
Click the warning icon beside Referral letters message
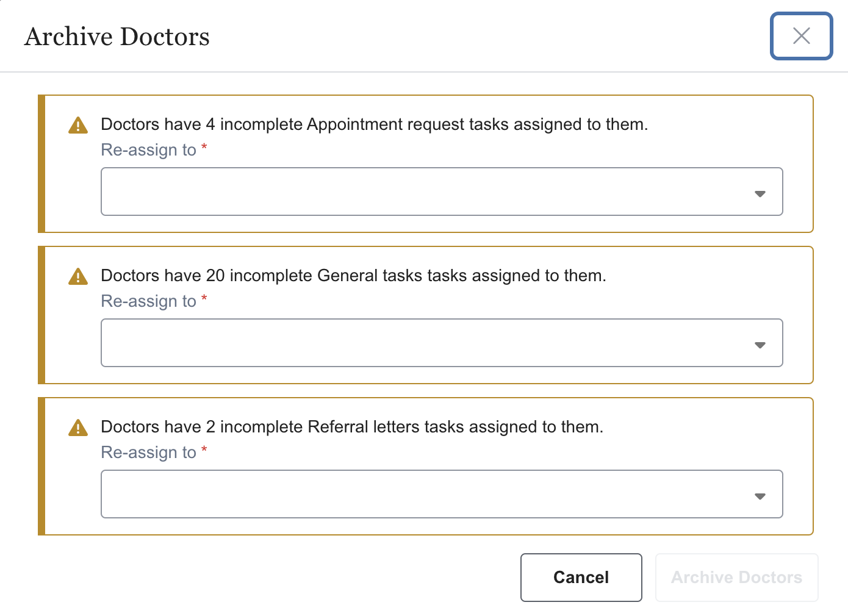[x=77, y=427]
